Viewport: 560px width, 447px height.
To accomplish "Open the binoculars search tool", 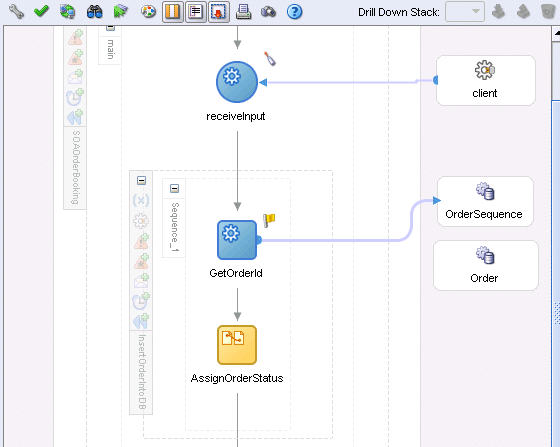I will pyautogui.click(x=95, y=12).
